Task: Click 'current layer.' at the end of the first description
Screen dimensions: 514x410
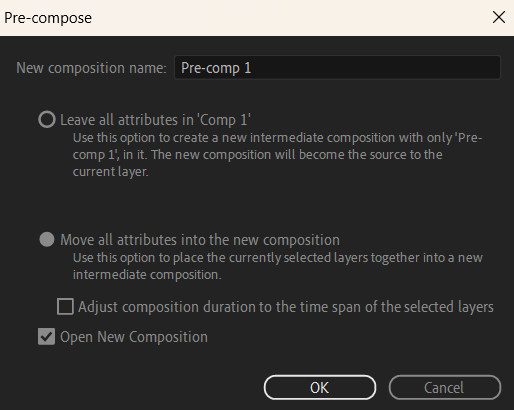Action: pyautogui.click(x=111, y=172)
